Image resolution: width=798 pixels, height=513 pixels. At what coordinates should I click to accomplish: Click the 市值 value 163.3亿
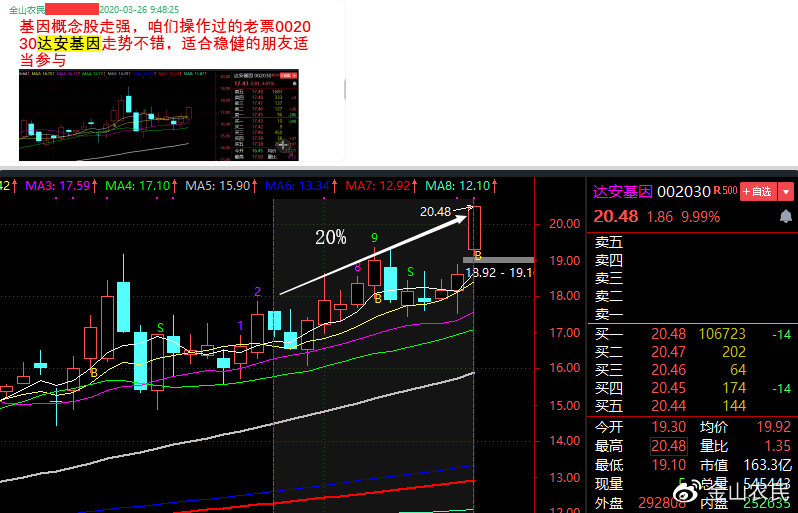[767, 465]
